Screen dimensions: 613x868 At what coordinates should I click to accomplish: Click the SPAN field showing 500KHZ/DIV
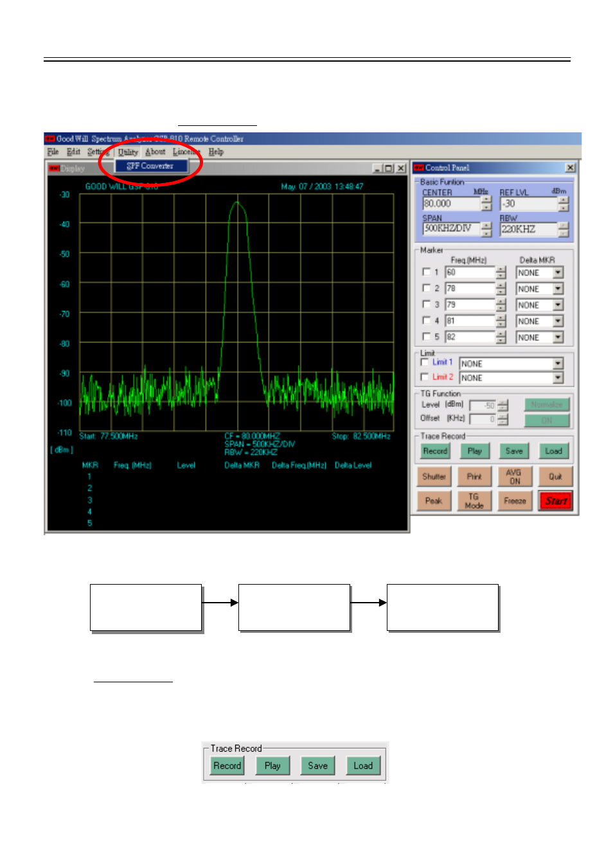click(x=452, y=229)
